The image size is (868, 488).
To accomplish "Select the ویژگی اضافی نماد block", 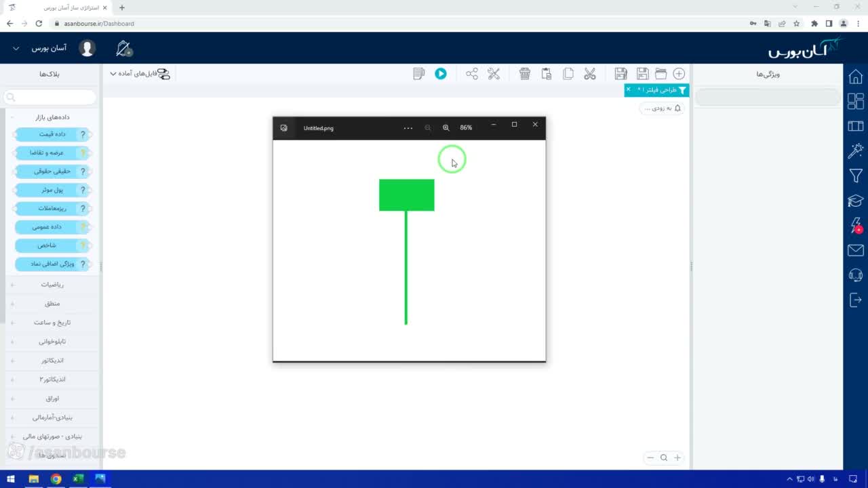I will 54,264.
